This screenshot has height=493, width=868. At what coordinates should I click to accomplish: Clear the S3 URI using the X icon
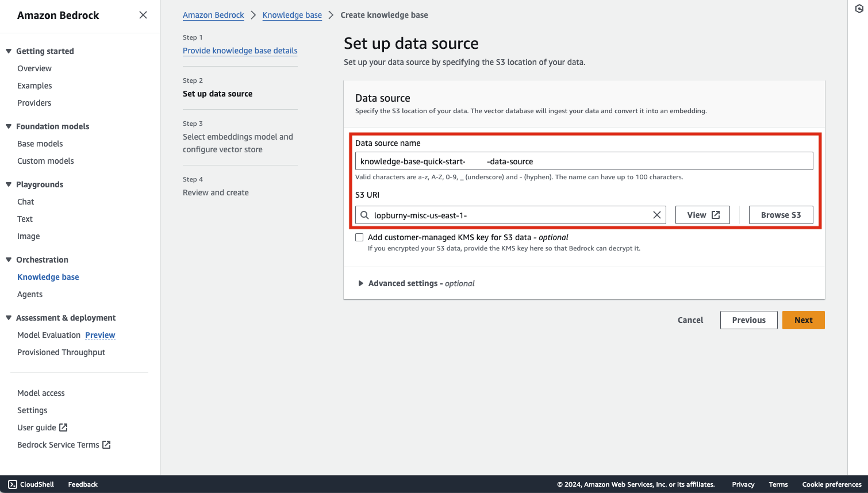(656, 214)
